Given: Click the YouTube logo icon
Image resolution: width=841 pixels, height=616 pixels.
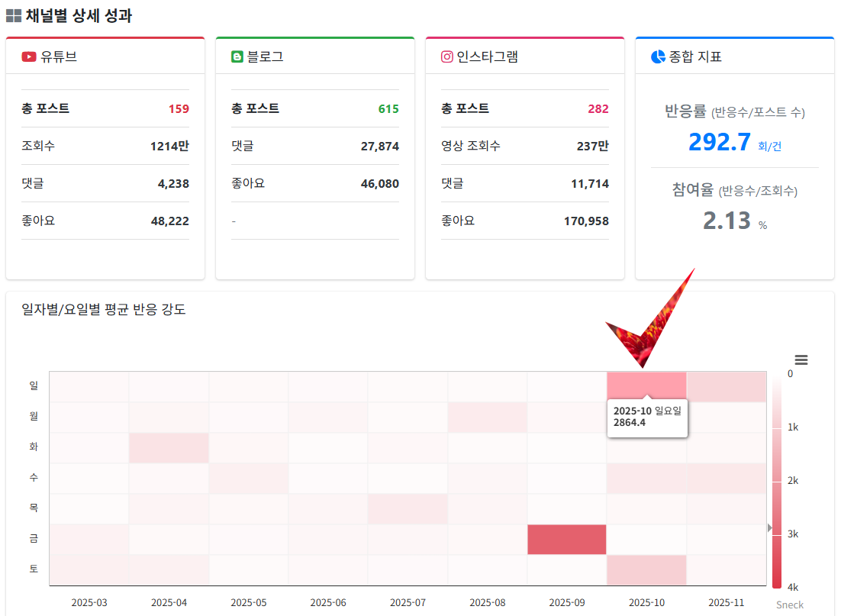Looking at the screenshot, I should coord(29,56).
